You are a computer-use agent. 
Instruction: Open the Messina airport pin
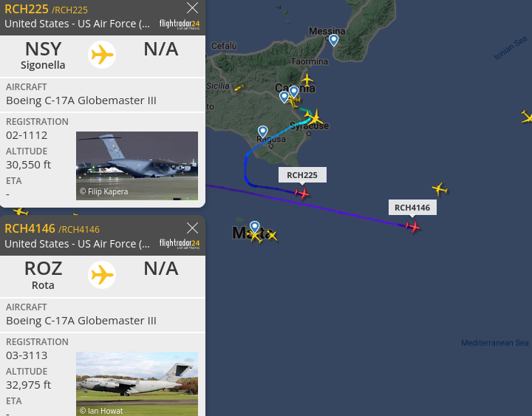(333, 40)
